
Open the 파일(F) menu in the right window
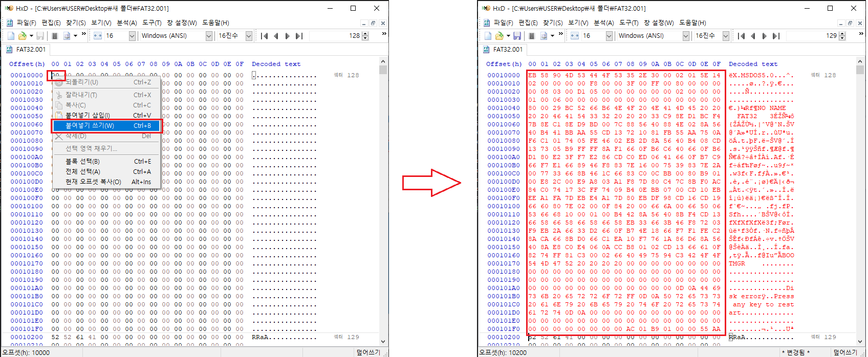pyautogui.click(x=503, y=23)
